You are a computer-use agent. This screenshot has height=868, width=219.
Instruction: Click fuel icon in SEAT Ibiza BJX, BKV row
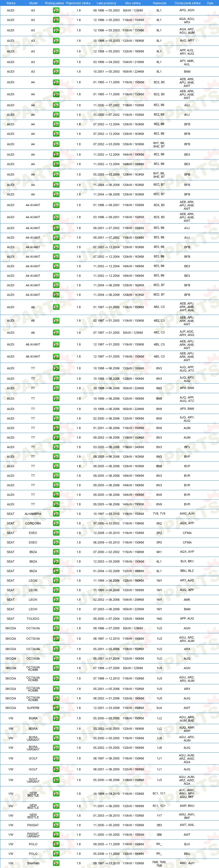(56, 561)
